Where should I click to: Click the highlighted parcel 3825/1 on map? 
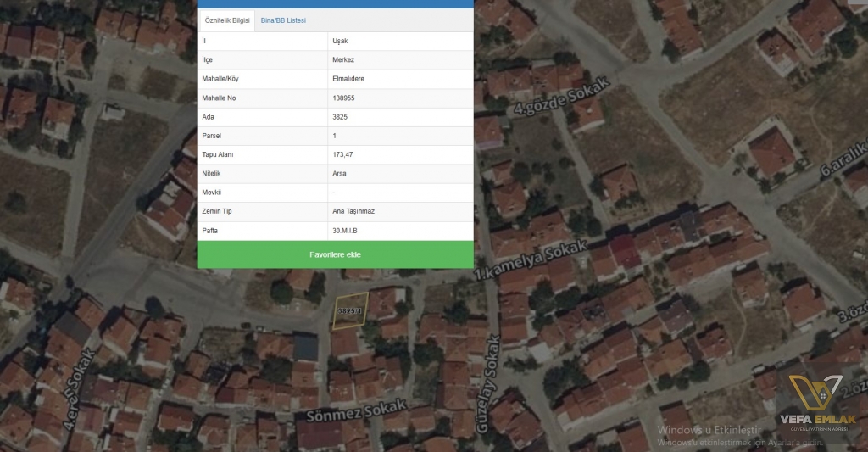click(350, 310)
